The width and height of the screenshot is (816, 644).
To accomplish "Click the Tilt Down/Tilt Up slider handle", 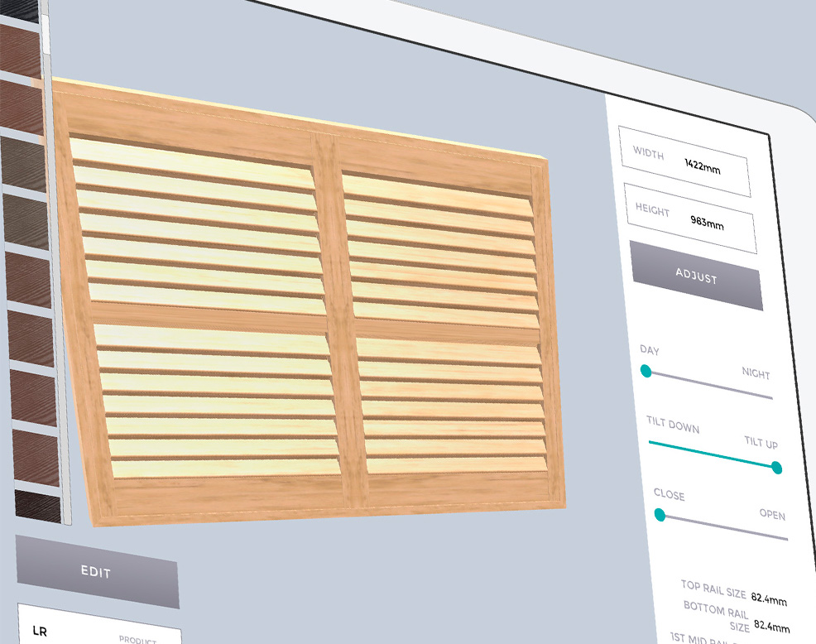I will pyautogui.click(x=776, y=468).
